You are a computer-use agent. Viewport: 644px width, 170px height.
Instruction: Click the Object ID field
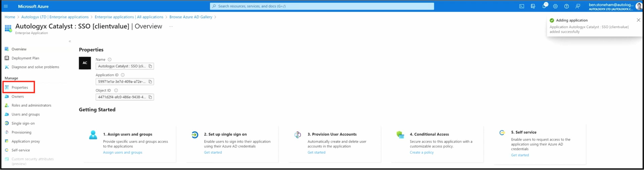(125, 97)
